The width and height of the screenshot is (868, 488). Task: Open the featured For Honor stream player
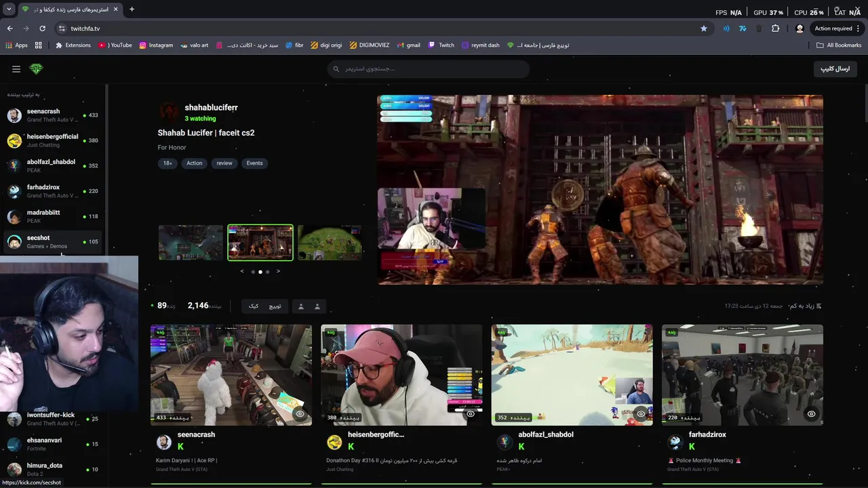(x=600, y=190)
